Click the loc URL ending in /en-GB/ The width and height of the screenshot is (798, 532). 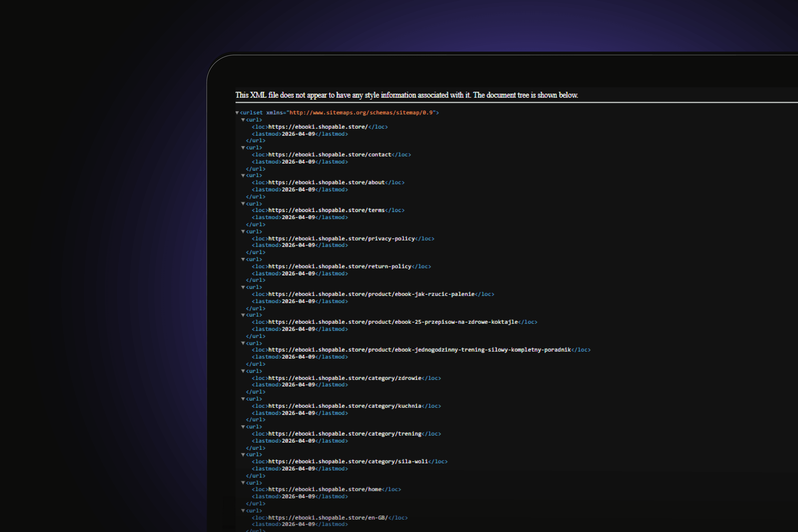tap(328, 518)
